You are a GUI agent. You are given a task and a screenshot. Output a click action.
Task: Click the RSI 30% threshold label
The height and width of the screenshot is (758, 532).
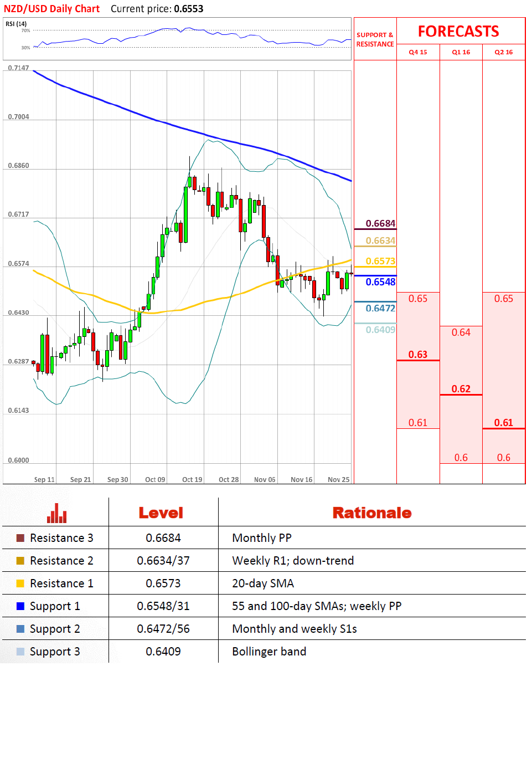tap(25, 48)
